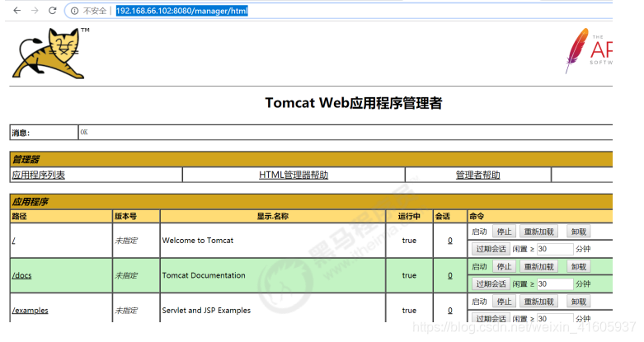
Task: Open session count 0 for Servlet and JSP Examples
Action: coord(450,311)
